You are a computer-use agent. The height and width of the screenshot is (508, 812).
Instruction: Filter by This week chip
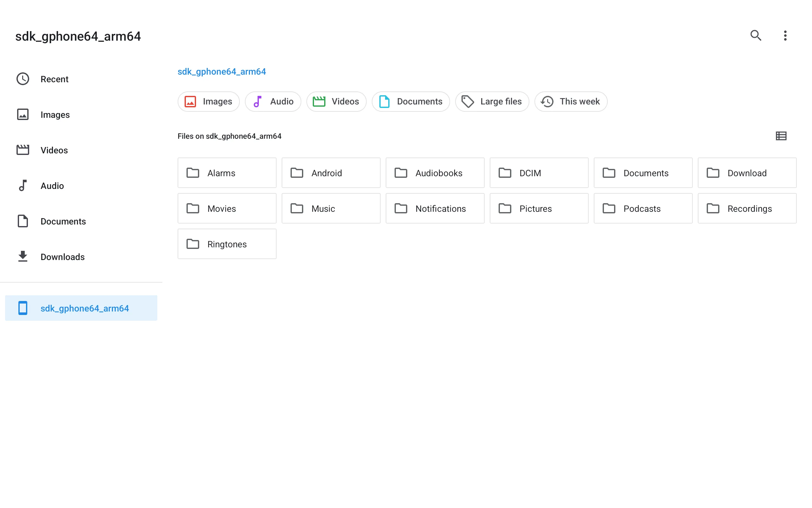(x=571, y=102)
